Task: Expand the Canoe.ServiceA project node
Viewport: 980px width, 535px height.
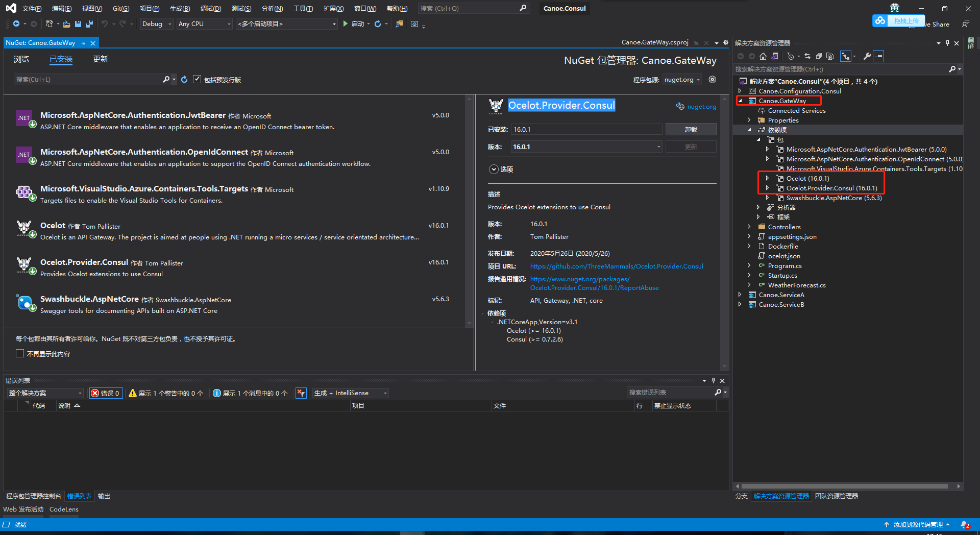Action: 740,295
